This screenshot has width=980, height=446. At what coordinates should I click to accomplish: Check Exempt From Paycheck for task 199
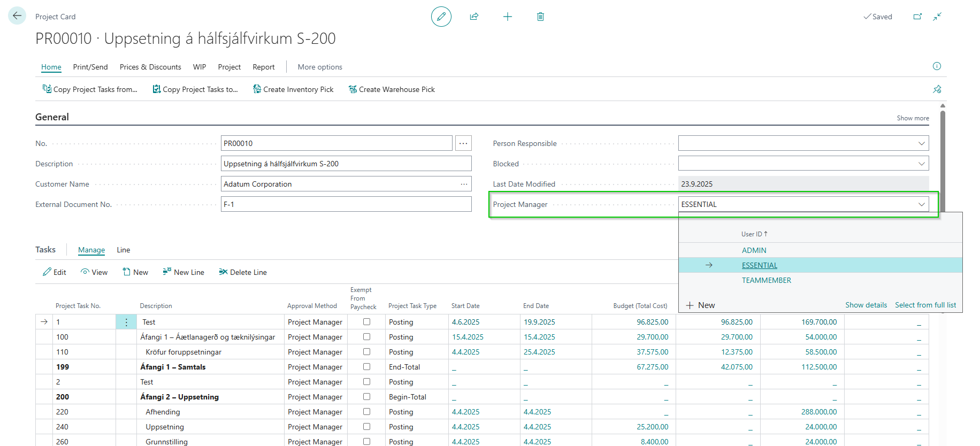pyautogui.click(x=366, y=367)
